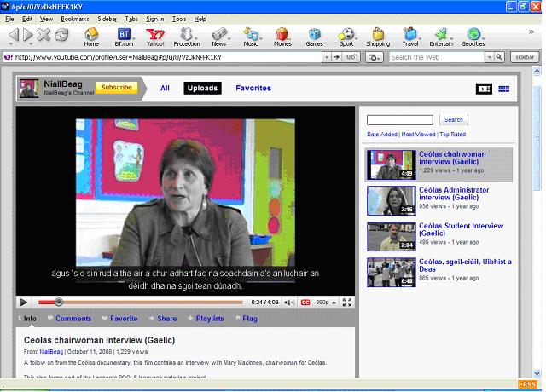The image size is (546, 392).
Task: Click the Movies toolbar icon
Action: [282, 37]
